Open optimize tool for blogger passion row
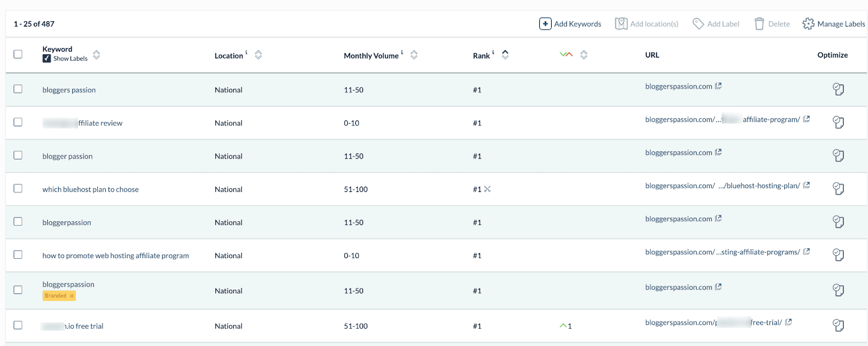868x346 pixels. [838, 156]
